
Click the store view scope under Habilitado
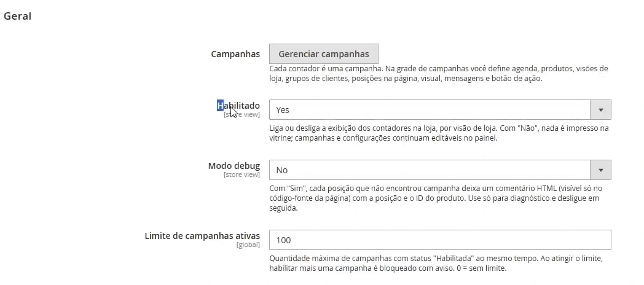point(241,115)
